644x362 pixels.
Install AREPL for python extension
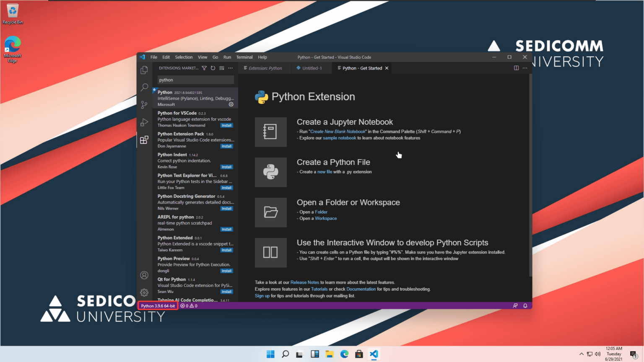[226, 229]
